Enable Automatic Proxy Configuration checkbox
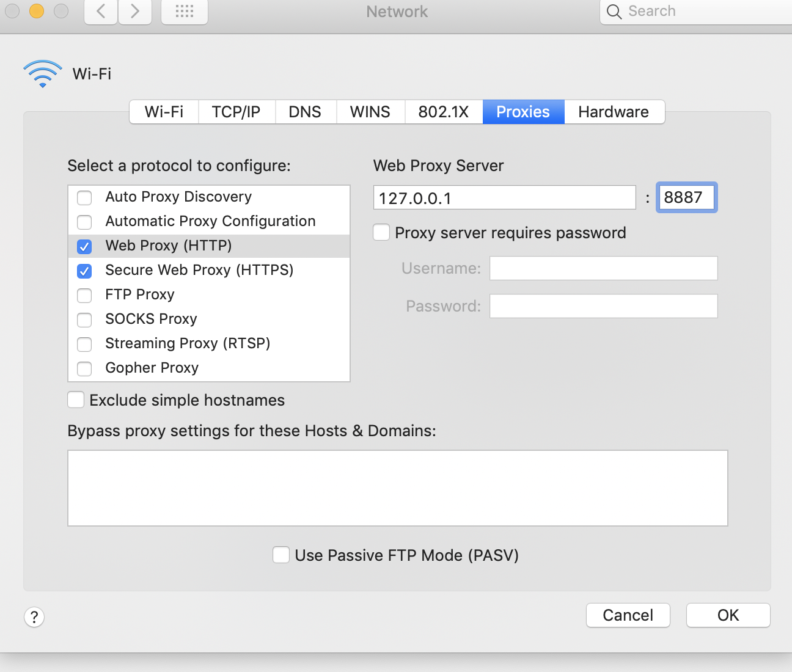The image size is (792, 672). 84,222
